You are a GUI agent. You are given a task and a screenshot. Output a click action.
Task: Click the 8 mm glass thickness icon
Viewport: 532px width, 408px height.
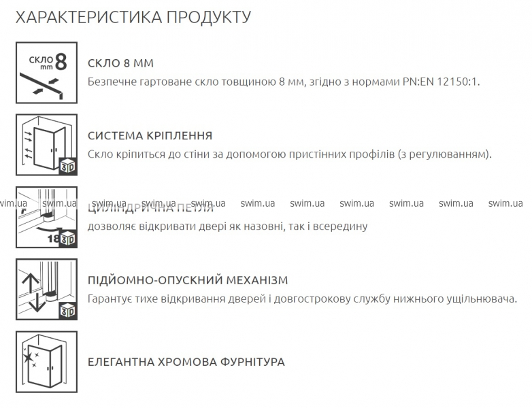(x=46, y=72)
